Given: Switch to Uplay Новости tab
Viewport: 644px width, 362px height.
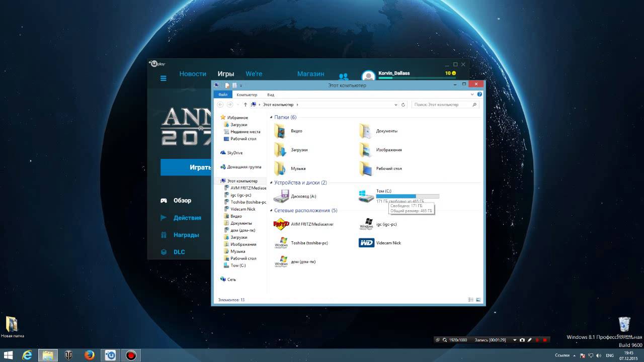Looking at the screenshot, I should click(x=193, y=74).
